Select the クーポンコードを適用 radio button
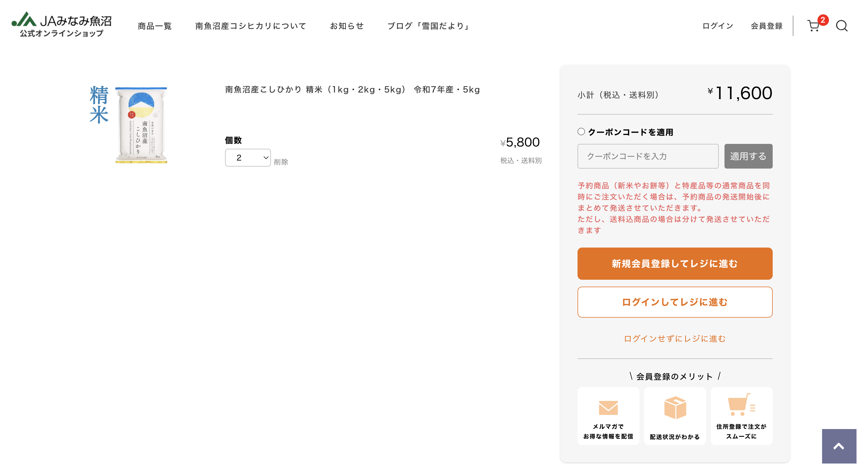The height and width of the screenshot is (475, 868). (x=581, y=132)
